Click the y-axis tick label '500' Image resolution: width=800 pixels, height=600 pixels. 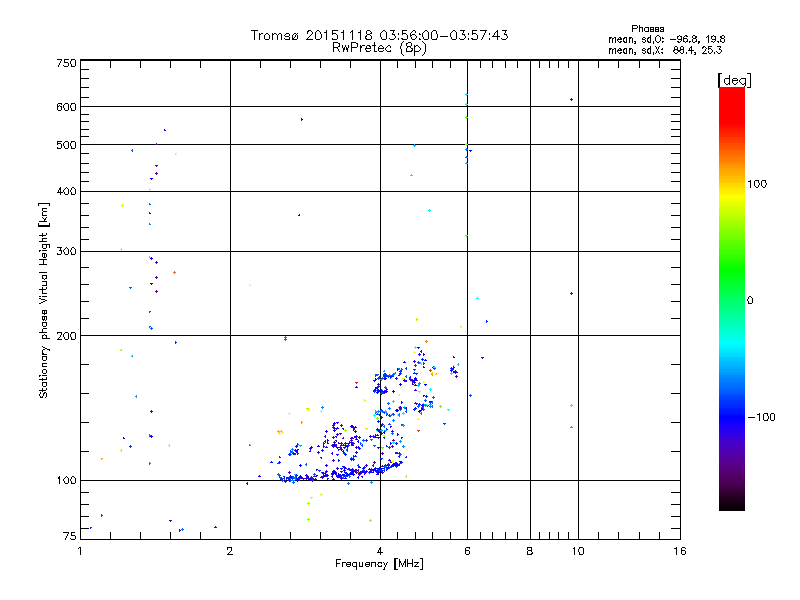coord(66,145)
